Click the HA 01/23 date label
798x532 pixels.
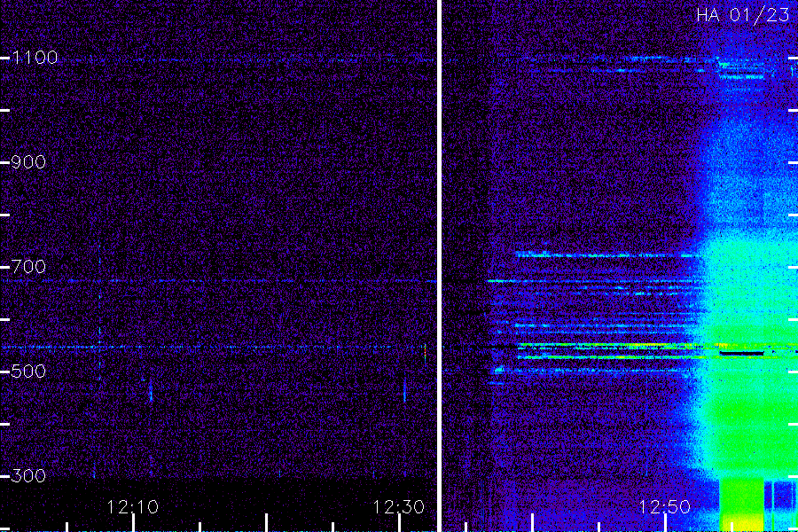coord(742,15)
